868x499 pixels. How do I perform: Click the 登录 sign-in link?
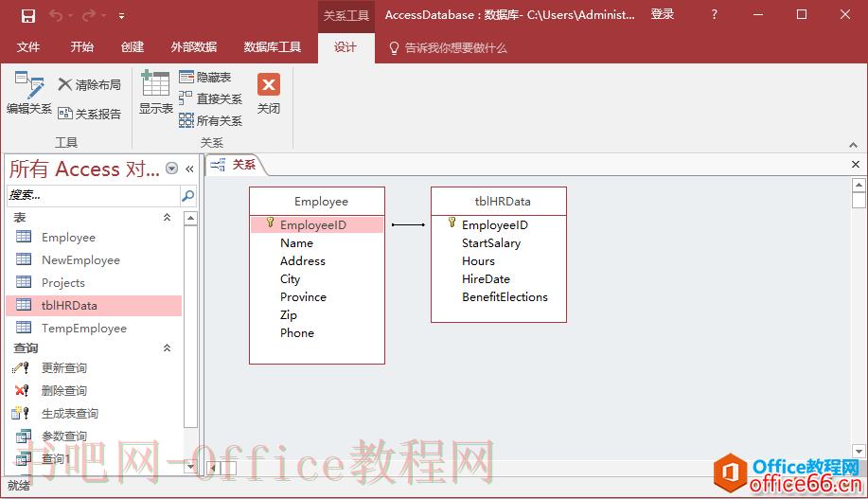coord(662,14)
